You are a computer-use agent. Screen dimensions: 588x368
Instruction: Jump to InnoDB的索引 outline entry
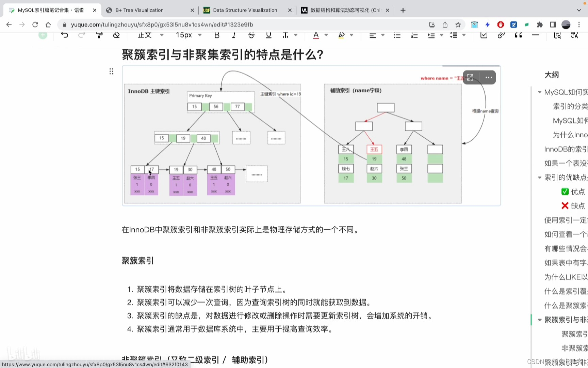[x=566, y=149]
